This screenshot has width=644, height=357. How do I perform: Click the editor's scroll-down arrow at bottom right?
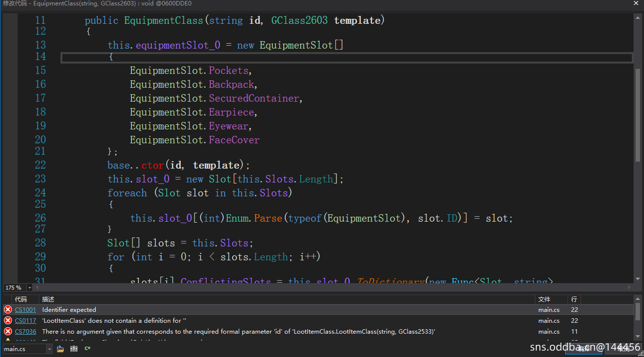638,280
